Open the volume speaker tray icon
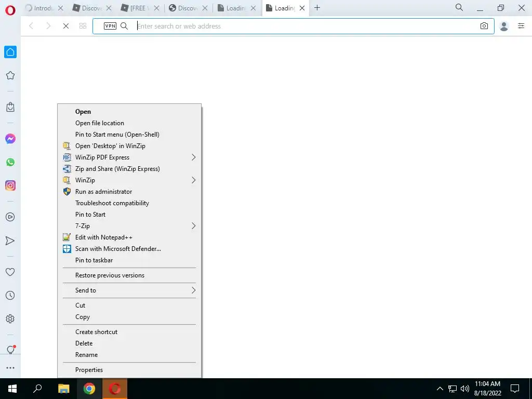Screen dimensions: 532x399 click(x=465, y=389)
